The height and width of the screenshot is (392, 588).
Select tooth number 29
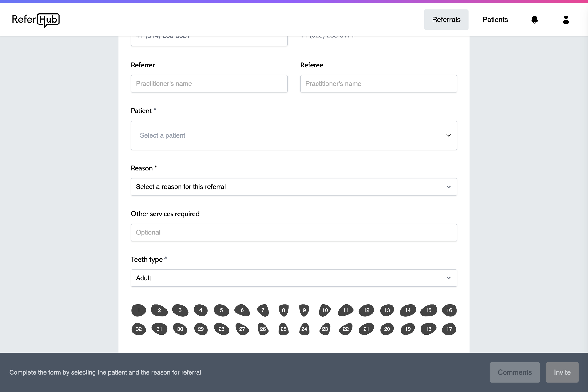tap(201, 329)
